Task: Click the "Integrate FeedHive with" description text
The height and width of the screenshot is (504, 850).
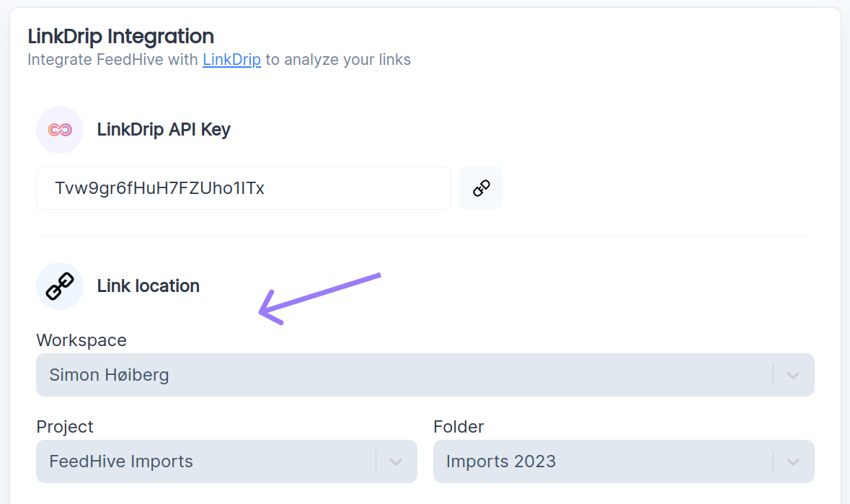Action: [112, 59]
